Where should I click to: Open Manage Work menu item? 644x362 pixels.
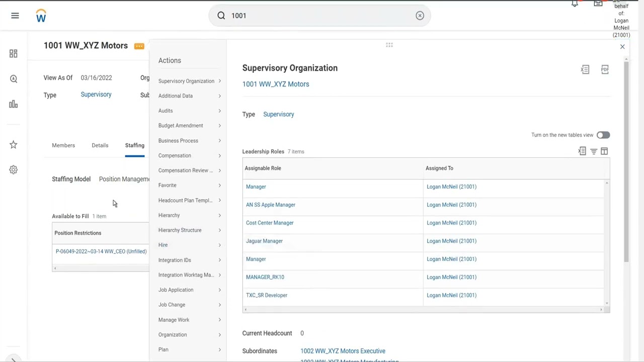pos(189,320)
